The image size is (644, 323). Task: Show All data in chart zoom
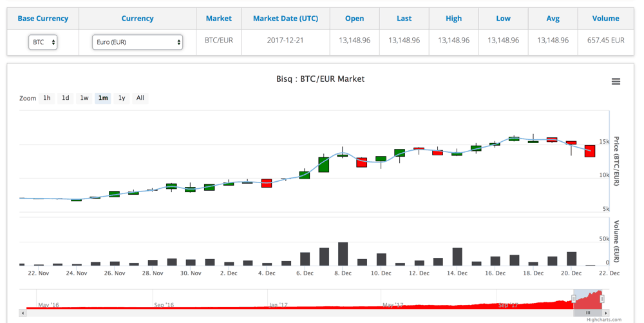pyautogui.click(x=140, y=98)
